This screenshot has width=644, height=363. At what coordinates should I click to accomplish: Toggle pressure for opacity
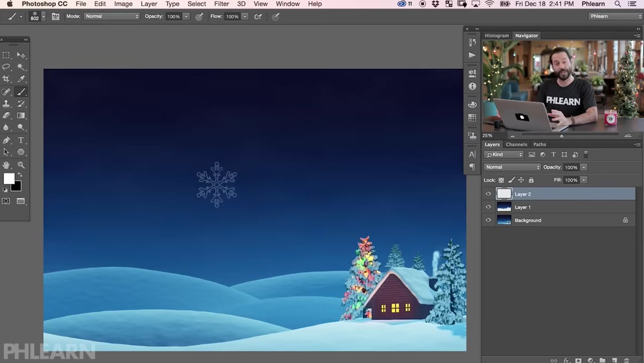click(199, 17)
